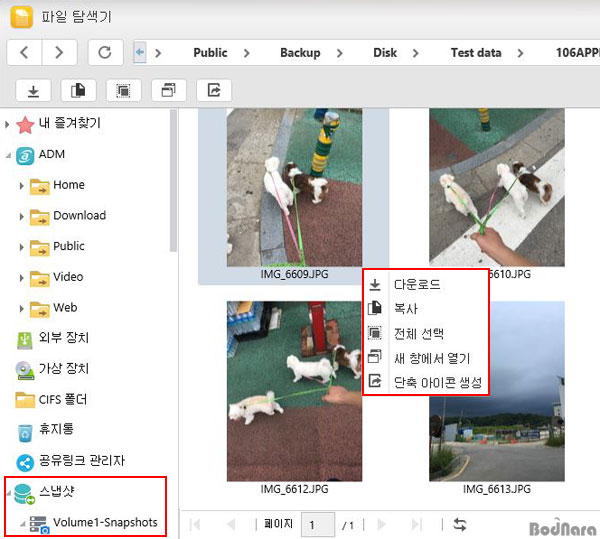This screenshot has width=600, height=539.
Task: Choose 단축 아이콘 생성 from the context menu
Action: coord(426,382)
